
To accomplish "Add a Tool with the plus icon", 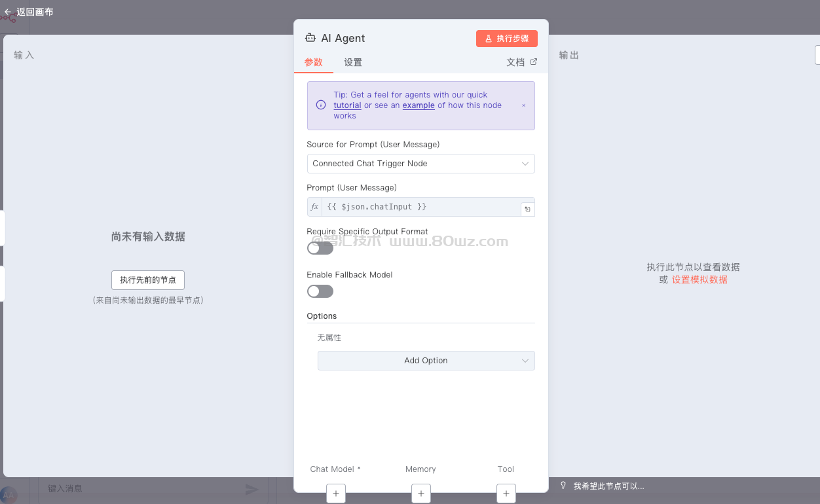I will coord(506,494).
